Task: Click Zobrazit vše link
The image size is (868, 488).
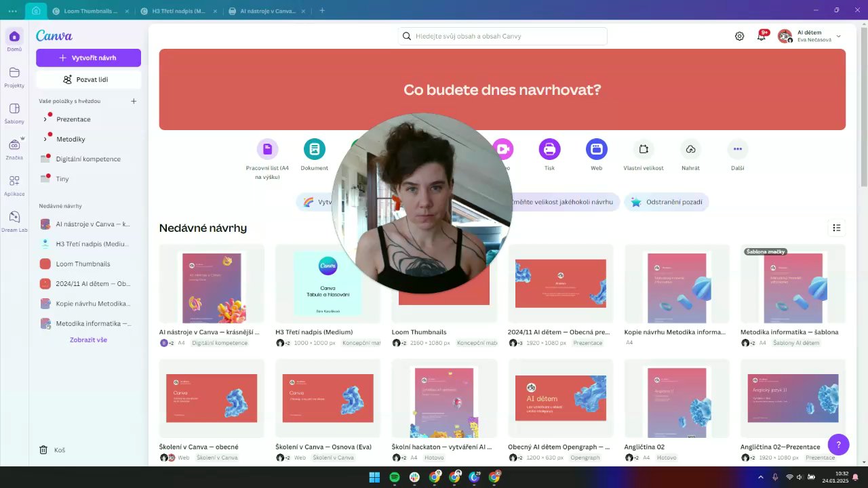Action: [x=88, y=340]
